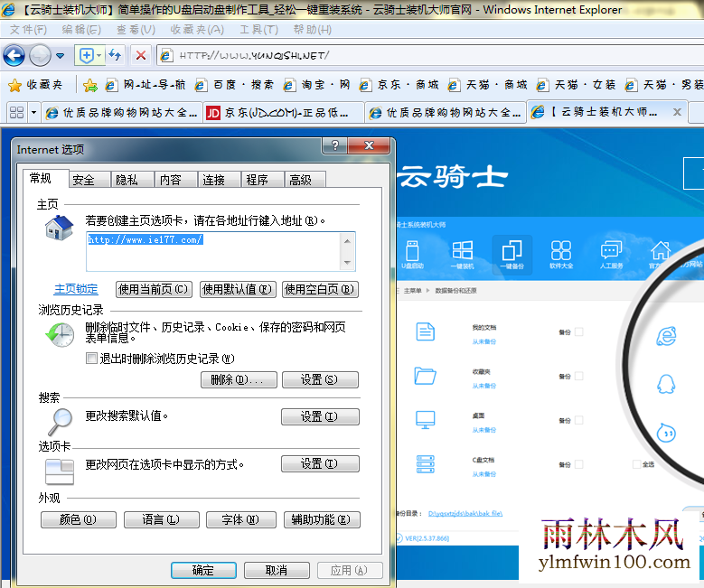
Task: Dismiss dialog with 取消 button
Action: 277,570
